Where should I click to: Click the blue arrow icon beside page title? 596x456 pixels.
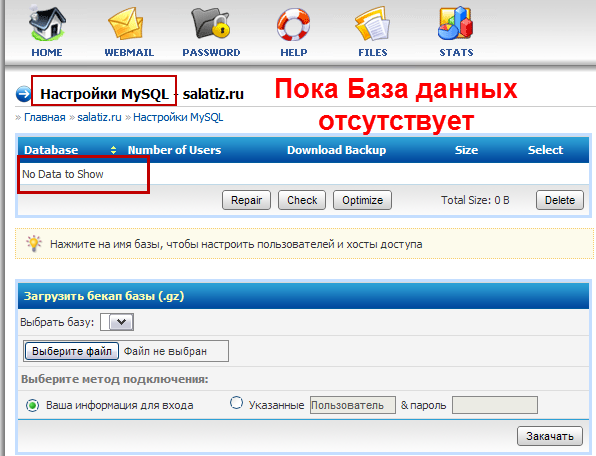coord(23,94)
